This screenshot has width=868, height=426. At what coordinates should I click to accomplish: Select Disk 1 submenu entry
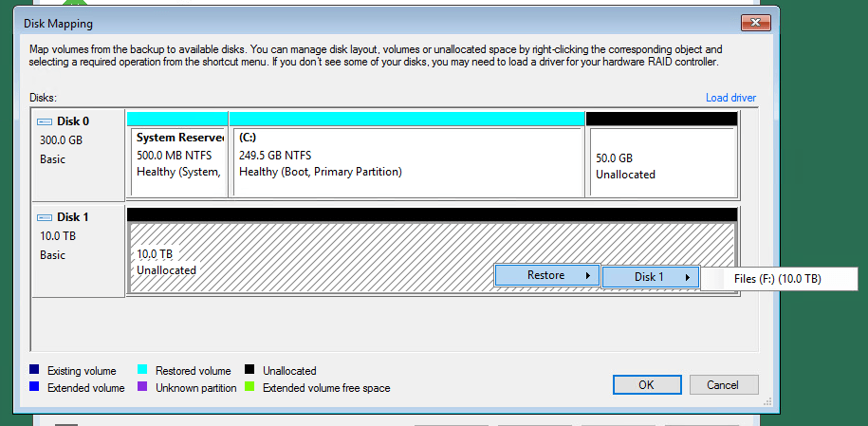[x=650, y=277]
